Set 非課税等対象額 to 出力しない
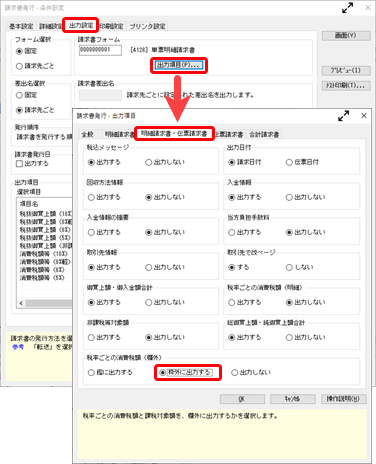This screenshot has height=464, width=376. click(x=165, y=338)
